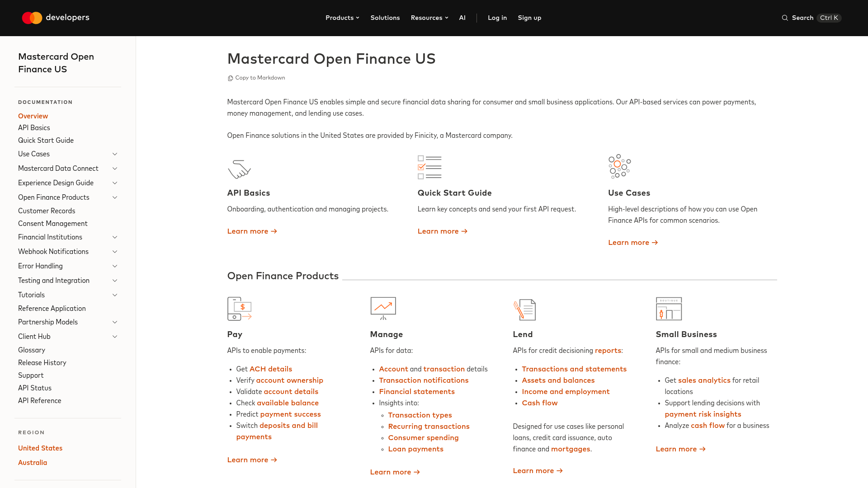Expand Financial Institutions chevron
Screen dimensions: 868x488
tap(115, 237)
